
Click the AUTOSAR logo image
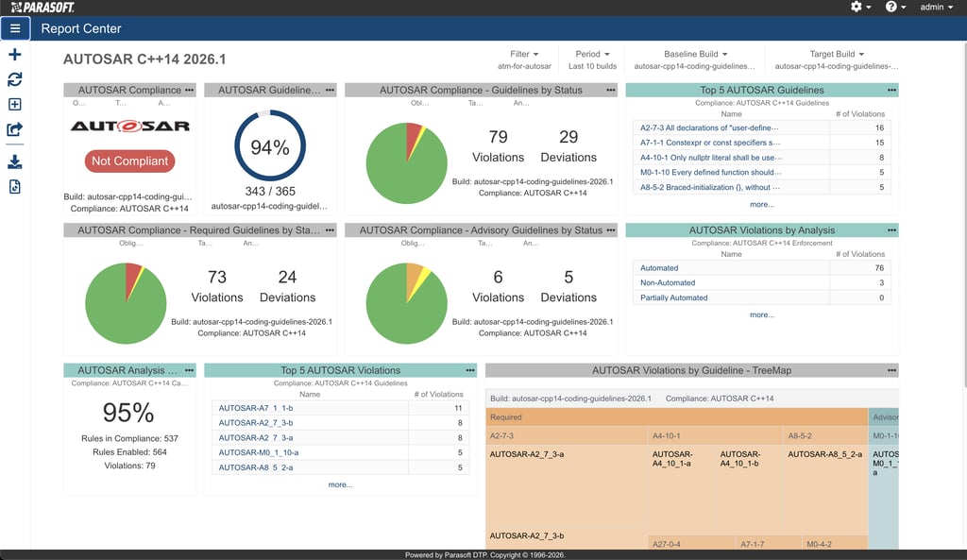pyautogui.click(x=130, y=126)
